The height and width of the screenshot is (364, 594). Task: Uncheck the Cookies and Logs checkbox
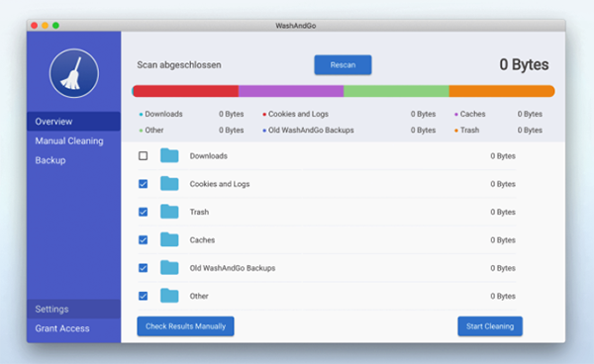pyautogui.click(x=143, y=184)
